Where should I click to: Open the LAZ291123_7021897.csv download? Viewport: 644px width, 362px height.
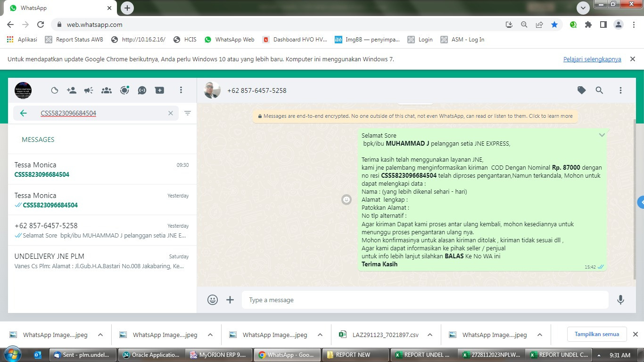[x=379, y=335]
